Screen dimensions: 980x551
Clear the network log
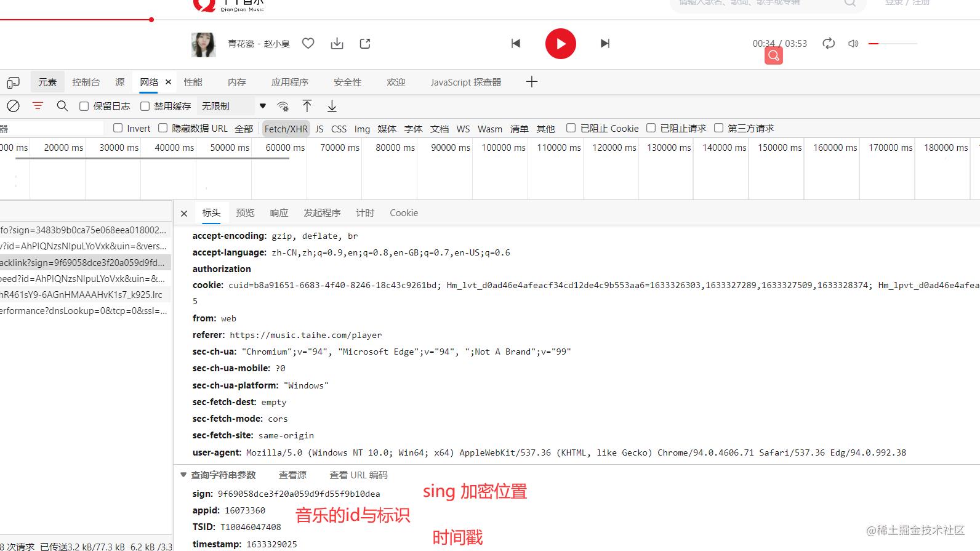click(13, 106)
